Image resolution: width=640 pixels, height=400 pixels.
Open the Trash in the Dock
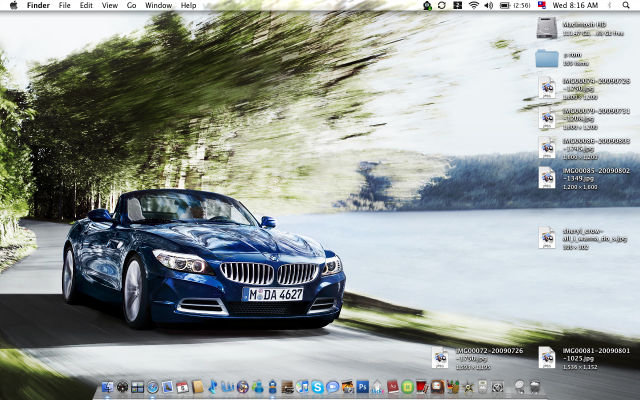point(535,387)
